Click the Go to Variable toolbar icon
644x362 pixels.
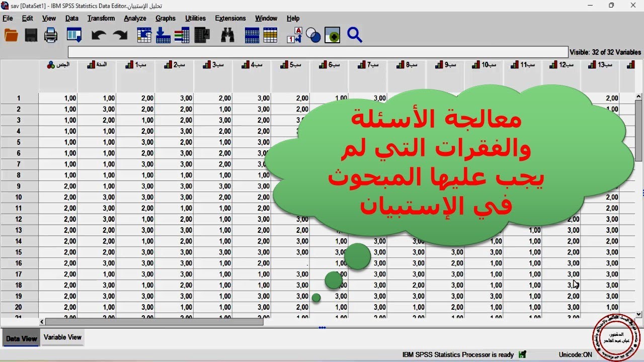(163, 35)
